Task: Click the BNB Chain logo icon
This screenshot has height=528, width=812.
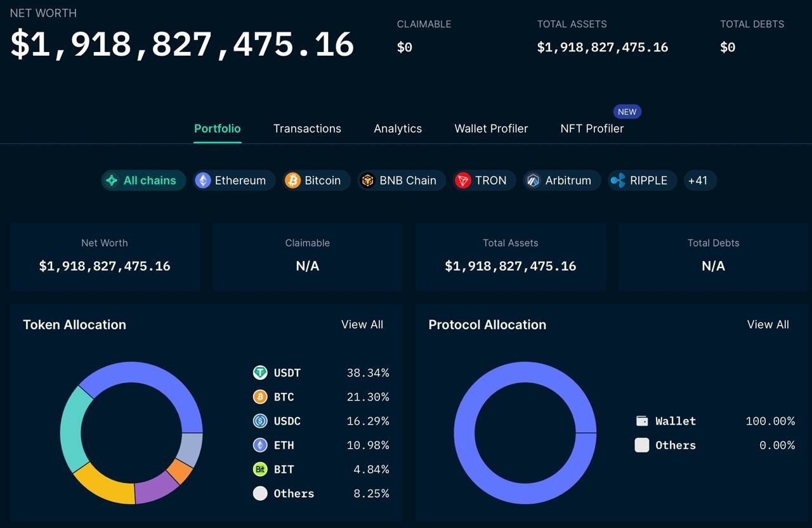Action: (x=368, y=181)
